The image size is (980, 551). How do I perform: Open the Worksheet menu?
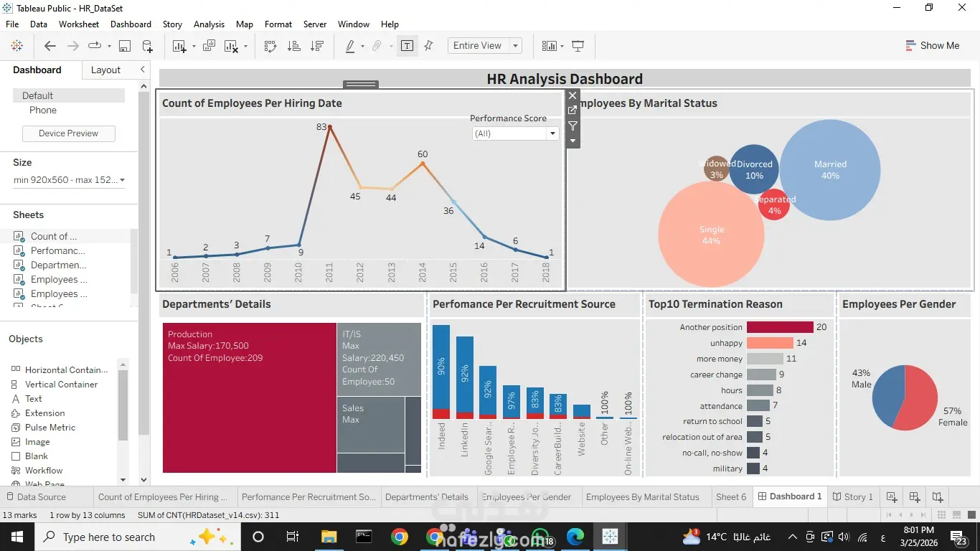tap(79, 24)
